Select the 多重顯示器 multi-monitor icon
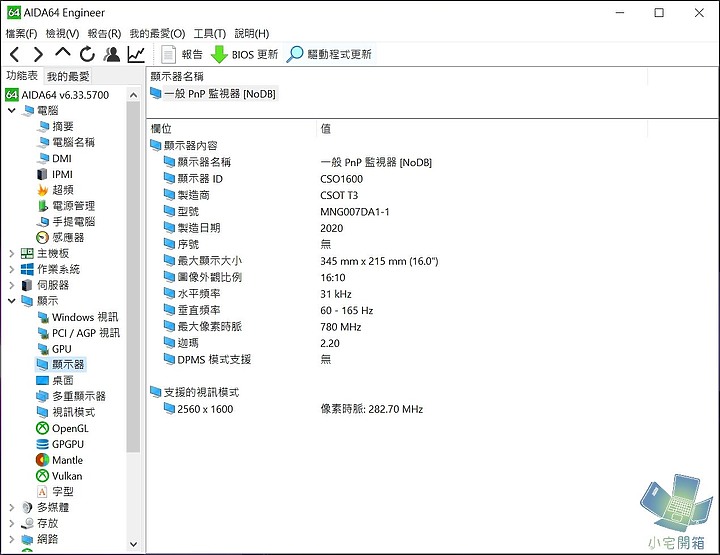This screenshot has width=720, height=555. click(x=42, y=397)
